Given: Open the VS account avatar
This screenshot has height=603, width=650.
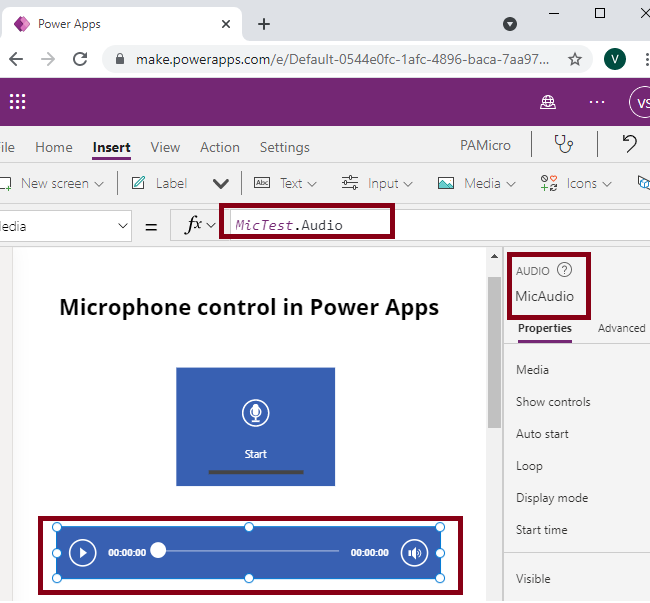Looking at the screenshot, I should click(x=640, y=102).
